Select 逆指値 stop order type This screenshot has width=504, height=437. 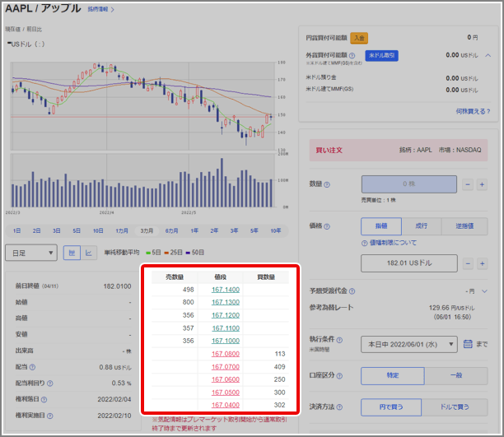[464, 226]
